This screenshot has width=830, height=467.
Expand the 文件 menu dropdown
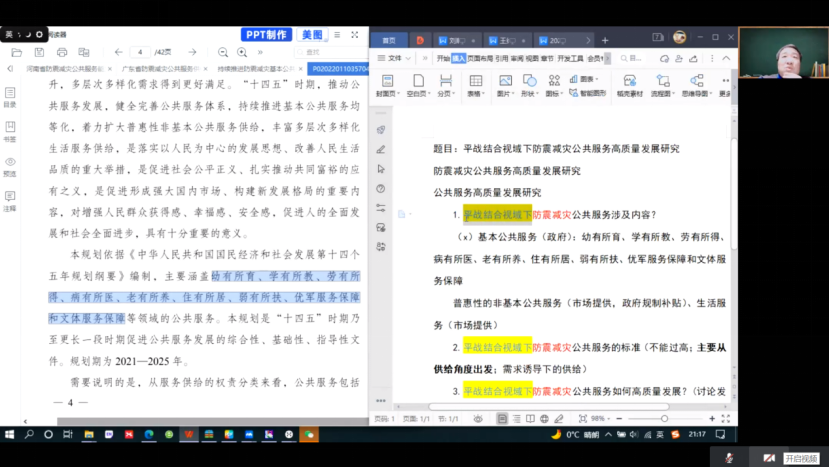point(394,58)
